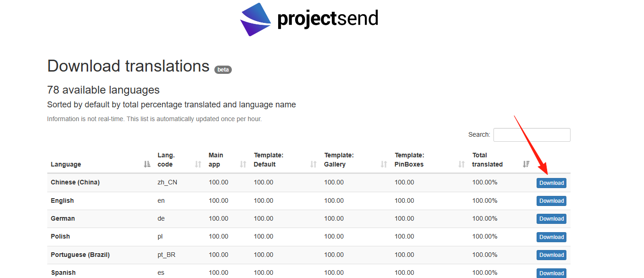The height and width of the screenshot is (278, 644).
Task: Download the Spanish translation
Action: tap(551, 273)
